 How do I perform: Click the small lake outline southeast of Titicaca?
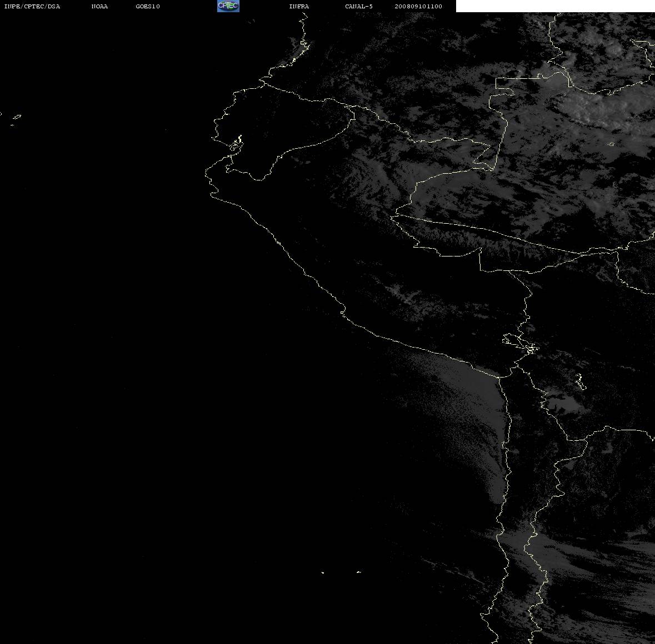point(580,381)
